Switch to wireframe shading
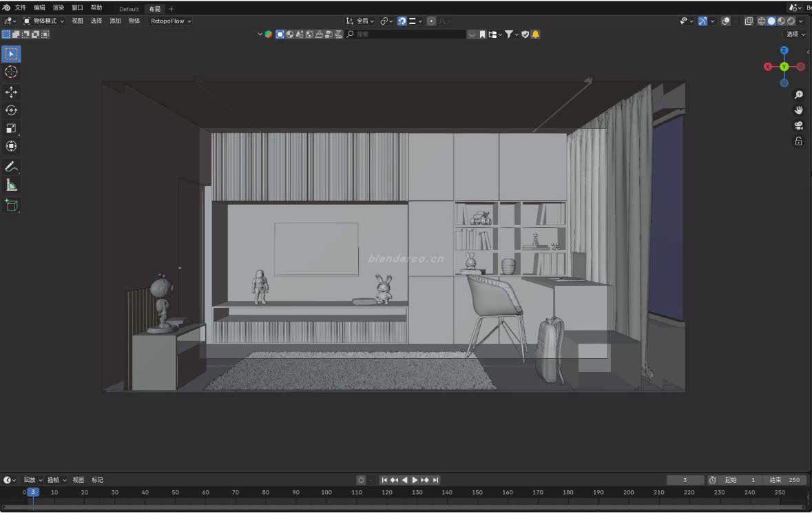The image size is (812, 513). point(761,21)
